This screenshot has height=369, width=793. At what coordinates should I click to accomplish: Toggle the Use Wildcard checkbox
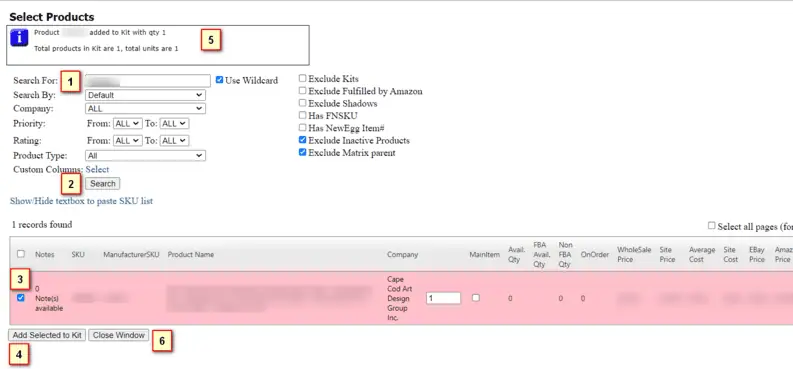(219, 80)
